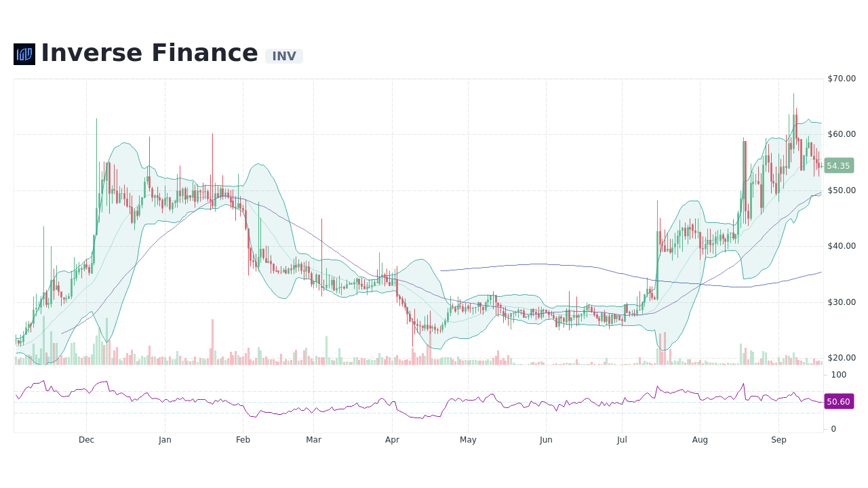Select the INV ticker badge
868x488 pixels.
(284, 57)
